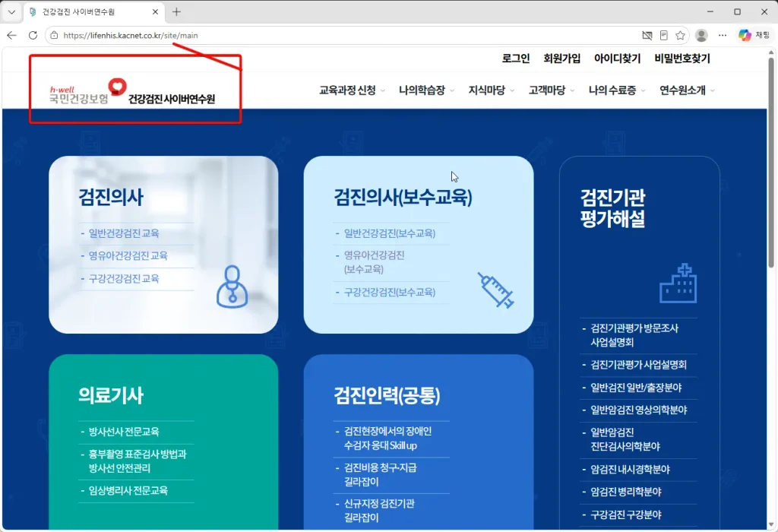
Task: Open the 지식마당 menu
Action: (x=487, y=90)
